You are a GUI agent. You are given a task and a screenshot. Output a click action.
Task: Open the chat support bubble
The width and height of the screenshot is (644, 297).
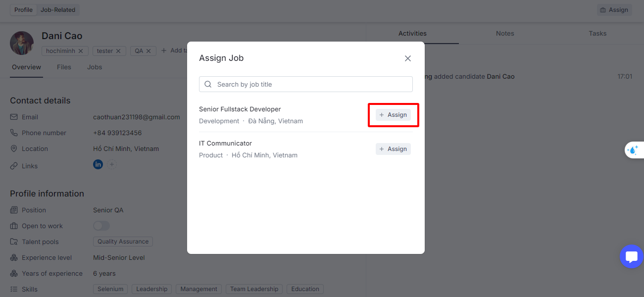632,256
